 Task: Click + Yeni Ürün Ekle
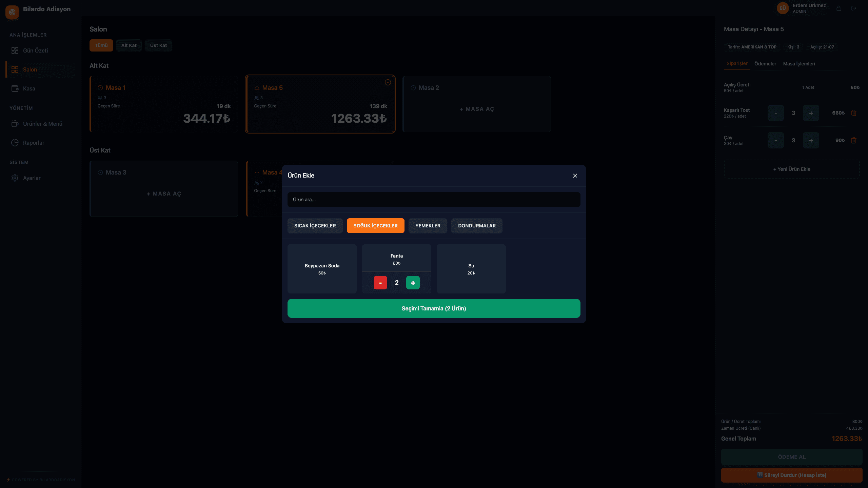[791, 169]
